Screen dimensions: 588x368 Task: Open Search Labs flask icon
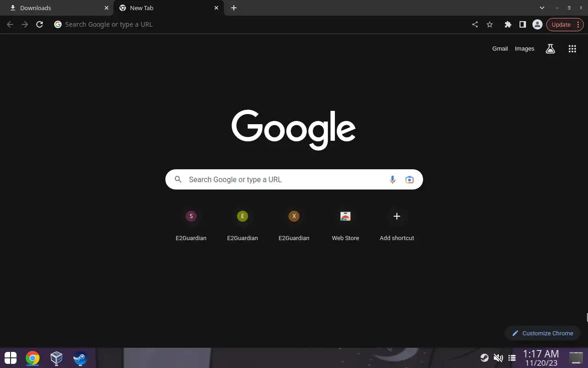[550, 49]
